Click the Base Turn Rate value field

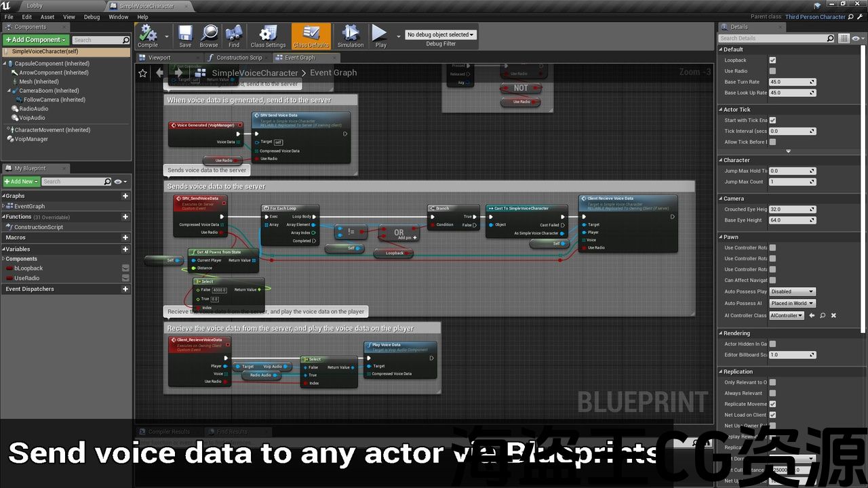tap(791, 82)
